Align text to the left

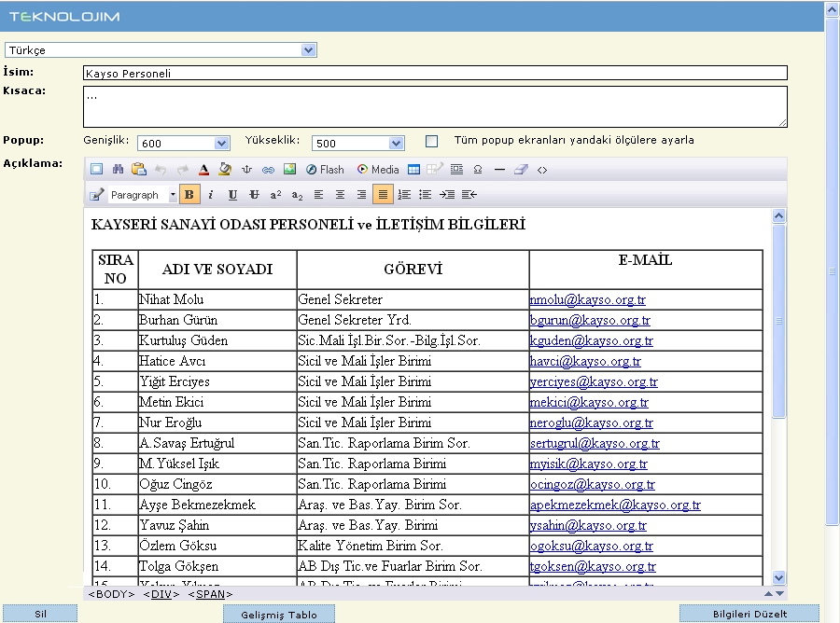(x=318, y=194)
